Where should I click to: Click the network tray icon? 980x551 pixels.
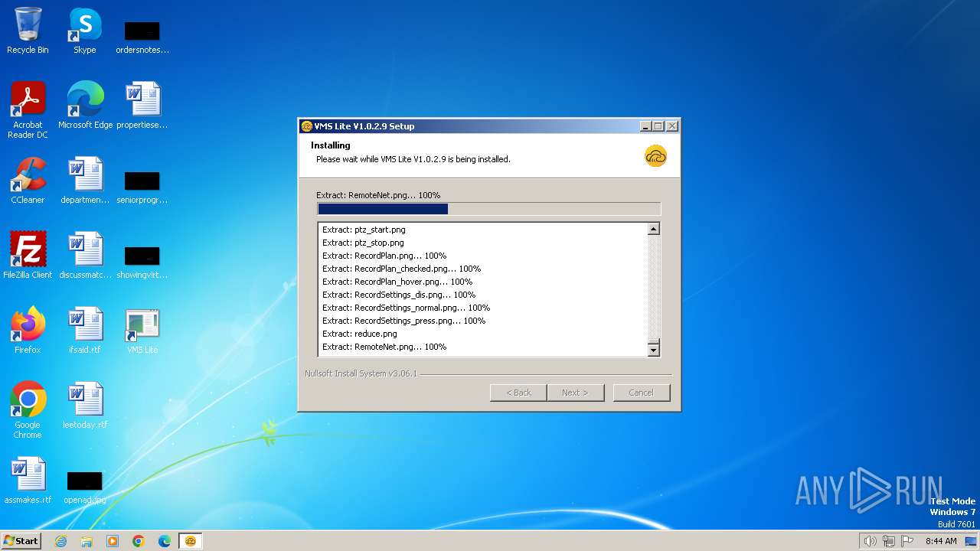tap(889, 541)
